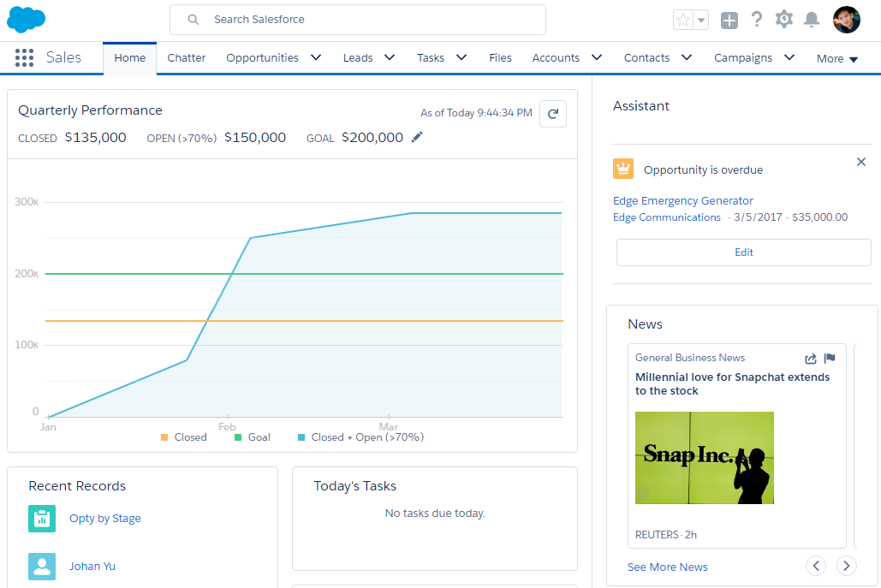Expand the Opportunities tab dropdown arrow
This screenshot has width=881, height=588.
coord(316,58)
